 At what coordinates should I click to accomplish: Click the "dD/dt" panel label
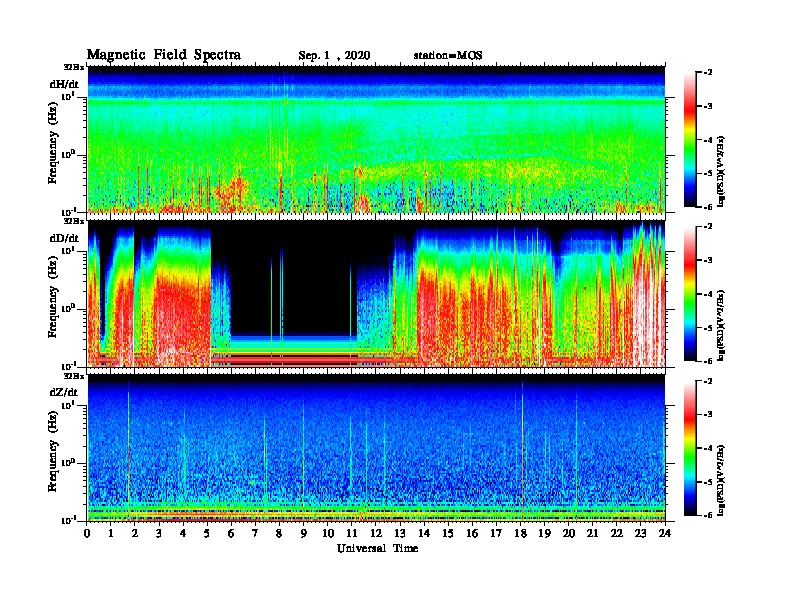[64, 238]
